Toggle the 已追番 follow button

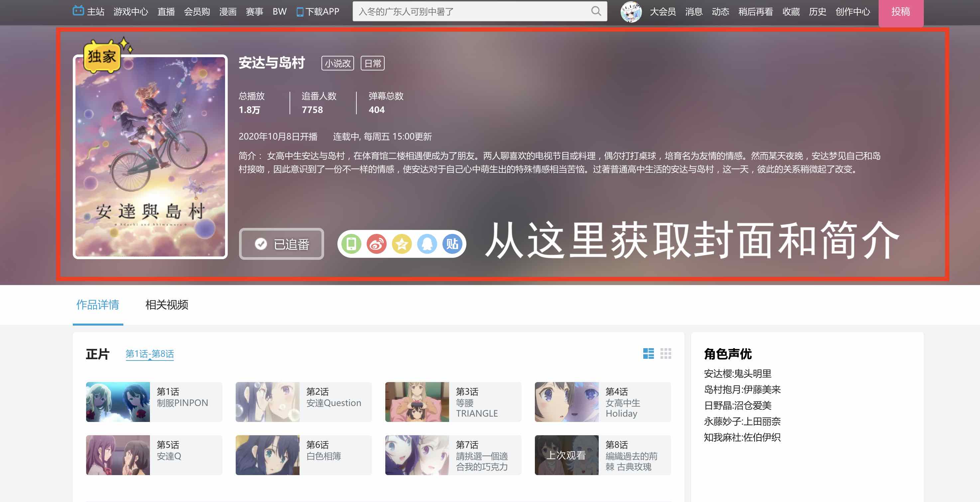coord(282,244)
